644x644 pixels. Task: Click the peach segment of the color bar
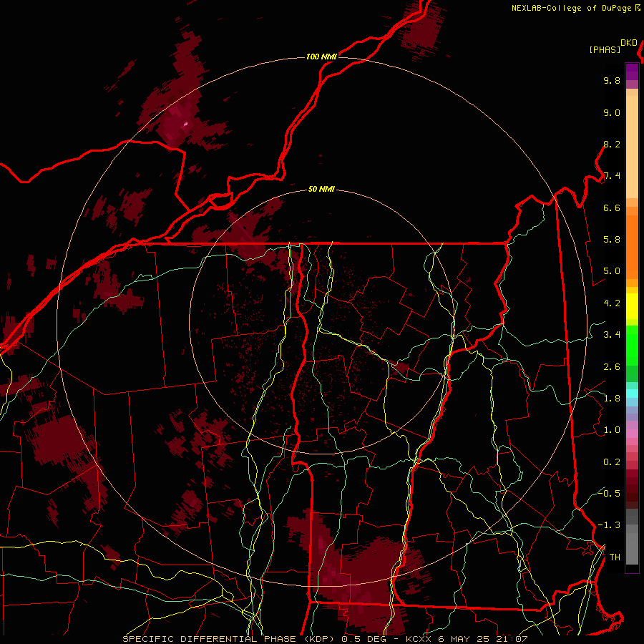632,147
